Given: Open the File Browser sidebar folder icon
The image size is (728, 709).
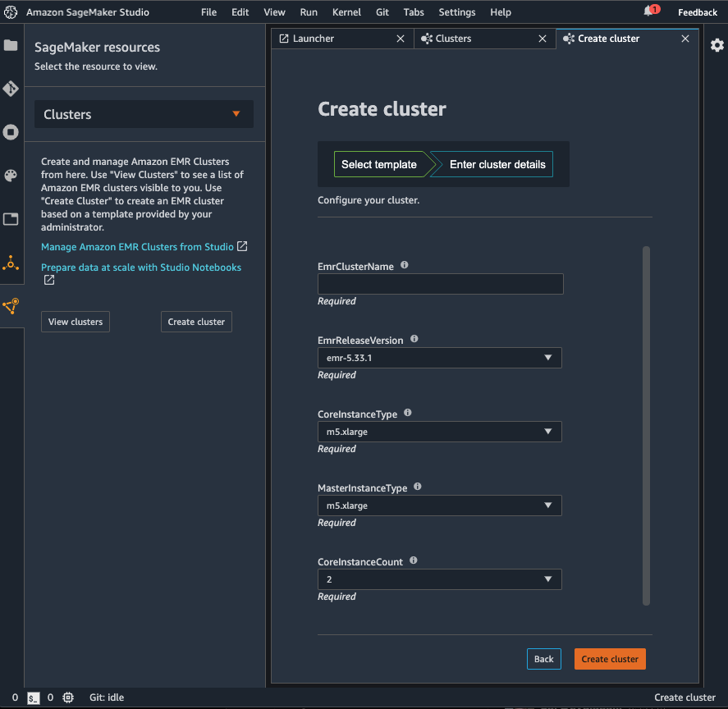Looking at the screenshot, I should click(11, 45).
